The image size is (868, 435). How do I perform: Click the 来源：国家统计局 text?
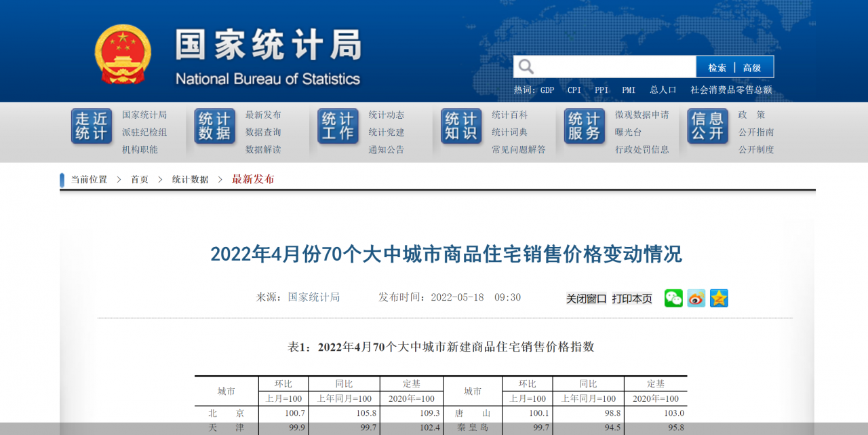(298, 297)
